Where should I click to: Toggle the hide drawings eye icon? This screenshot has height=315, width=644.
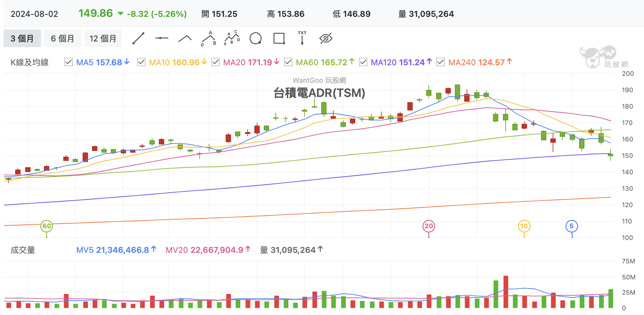[326, 38]
